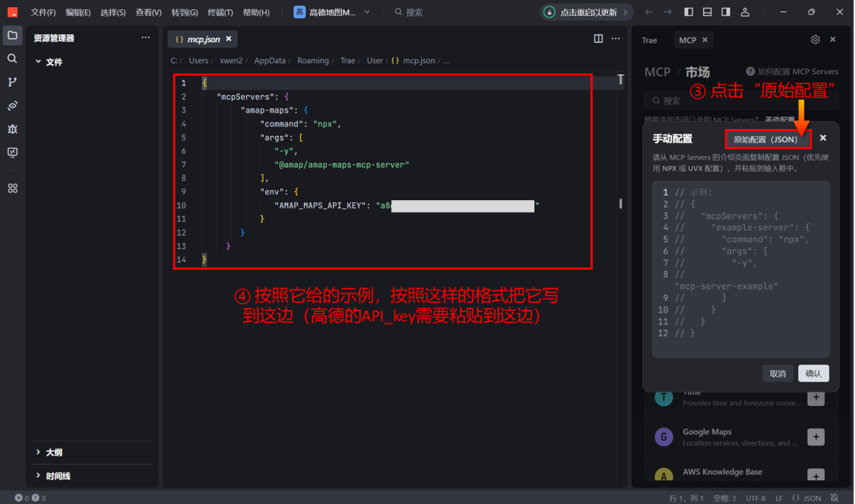Click 空格: 3 indentation in status bar
Viewport: 855px width, 504px height.
[x=724, y=498]
